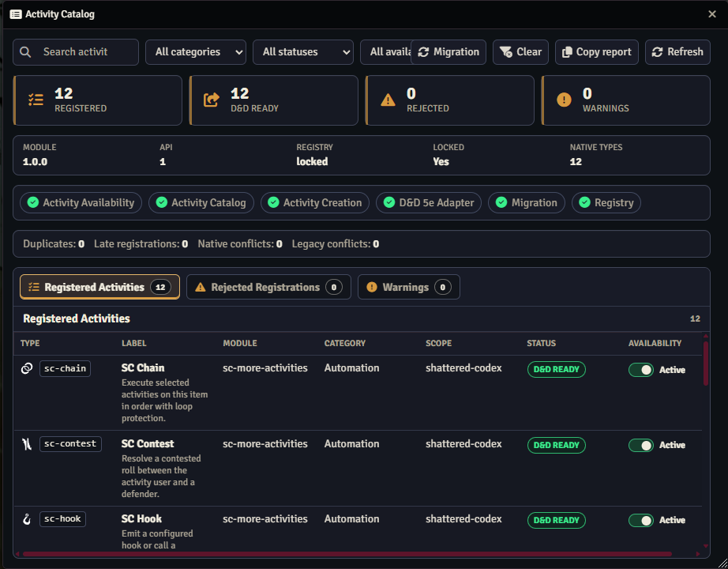Click the sc-contest crossed swords icon
The image size is (728, 569).
(x=27, y=444)
